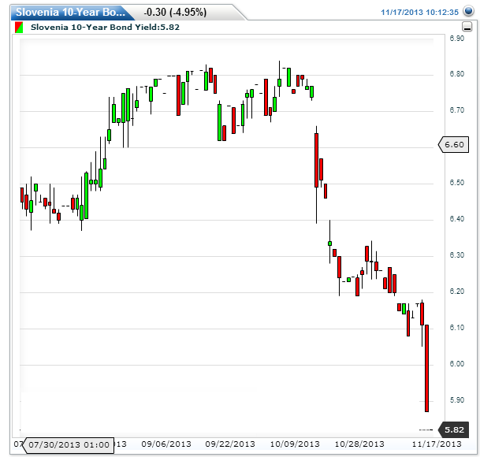Select the Slovenia 10-Year Bond tab
The height and width of the screenshot is (457, 480).
point(72,12)
